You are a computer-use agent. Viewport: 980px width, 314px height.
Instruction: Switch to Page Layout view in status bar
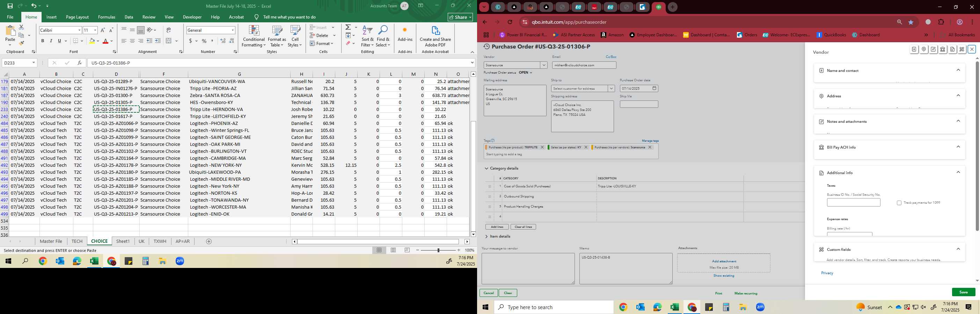[393, 250]
